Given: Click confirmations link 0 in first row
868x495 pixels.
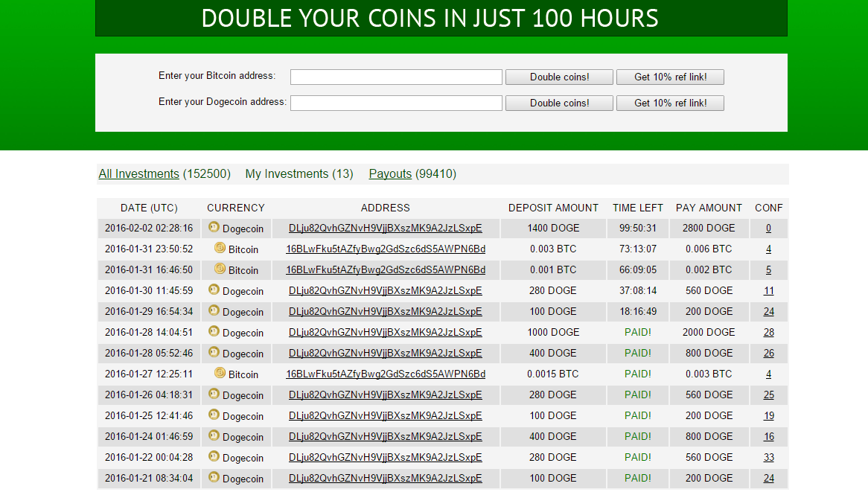Looking at the screenshot, I should (768, 228).
